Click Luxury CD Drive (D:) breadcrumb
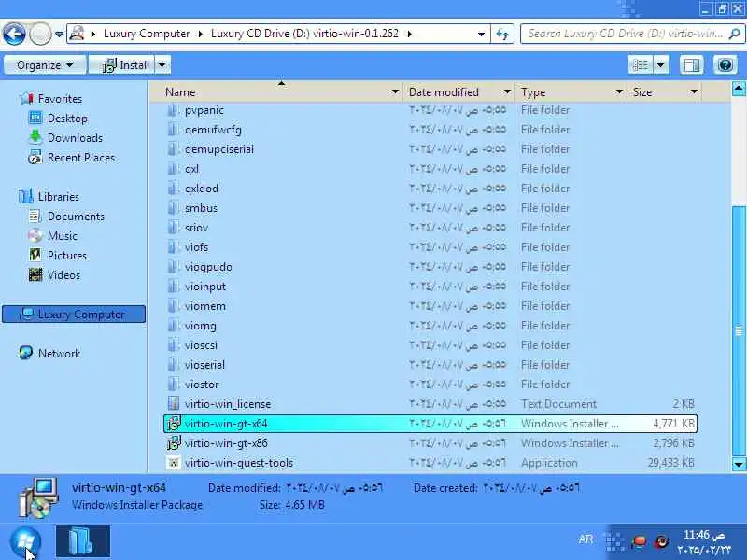Image resolution: width=747 pixels, height=560 pixels. coord(304,34)
